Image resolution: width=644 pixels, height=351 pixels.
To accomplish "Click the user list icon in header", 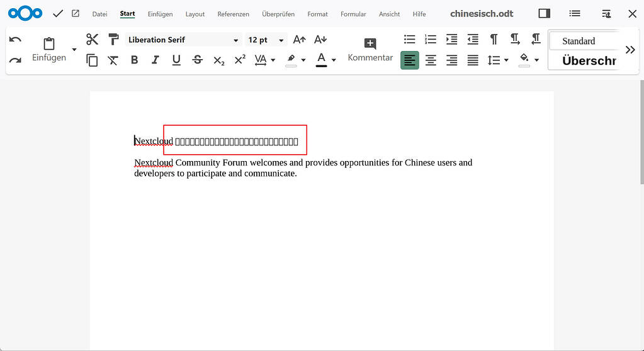I will pyautogui.click(x=606, y=14).
